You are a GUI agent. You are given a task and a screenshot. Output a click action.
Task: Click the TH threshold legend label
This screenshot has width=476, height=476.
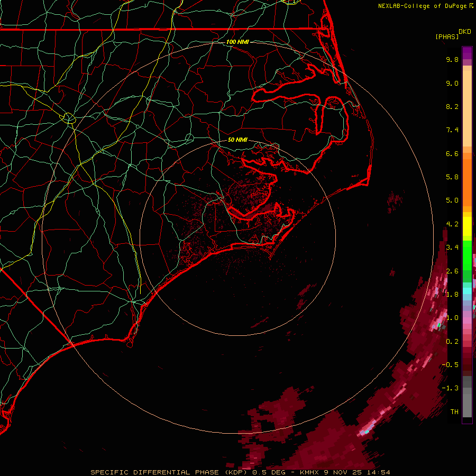point(454,412)
